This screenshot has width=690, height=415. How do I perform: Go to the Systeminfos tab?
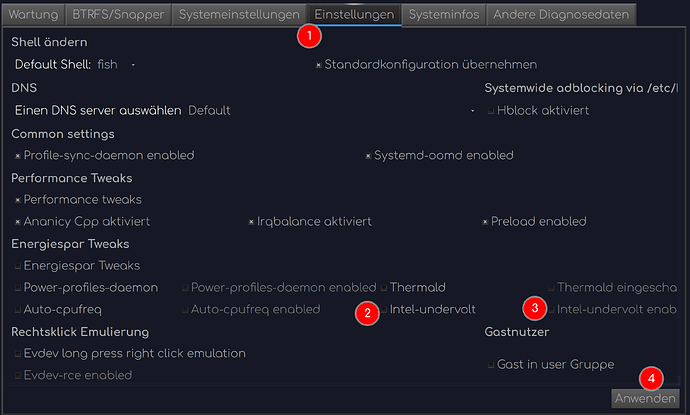point(444,15)
